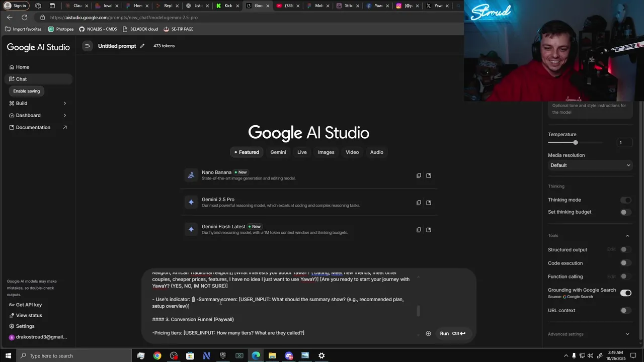Click the Gemini Flash Latest sparkle icon
This screenshot has width=644, height=362.
click(191, 229)
